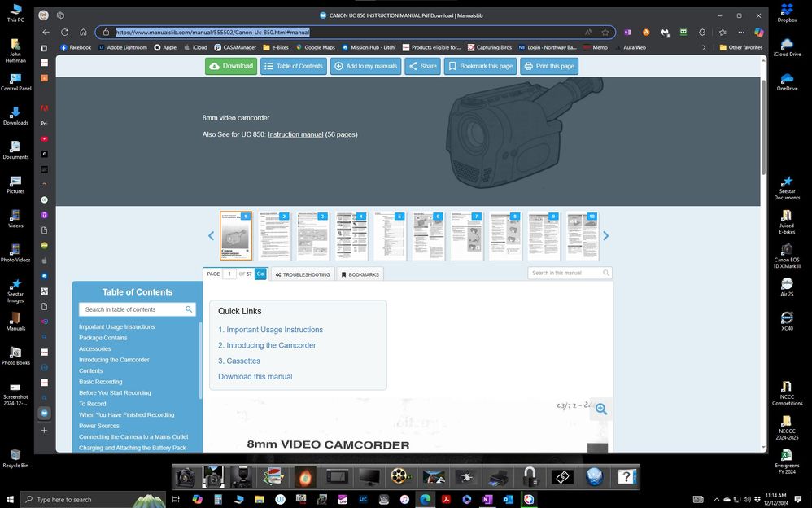812x508 pixels.
Task: Open Recycle Bin on the desktop
Action: 15,458
